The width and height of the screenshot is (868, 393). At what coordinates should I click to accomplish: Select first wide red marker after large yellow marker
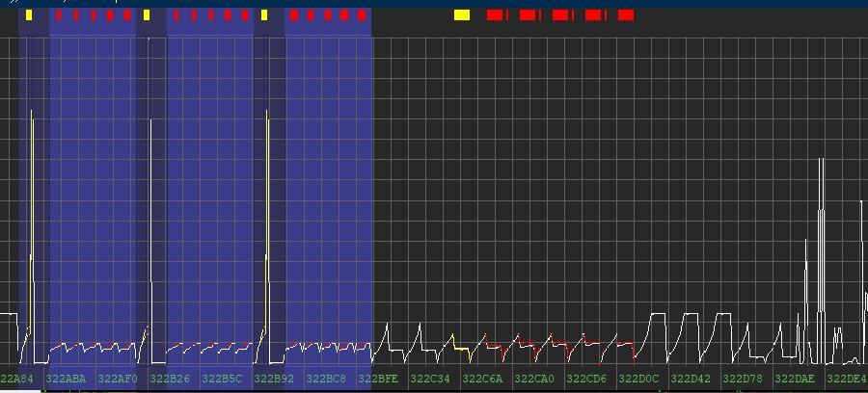(495, 15)
